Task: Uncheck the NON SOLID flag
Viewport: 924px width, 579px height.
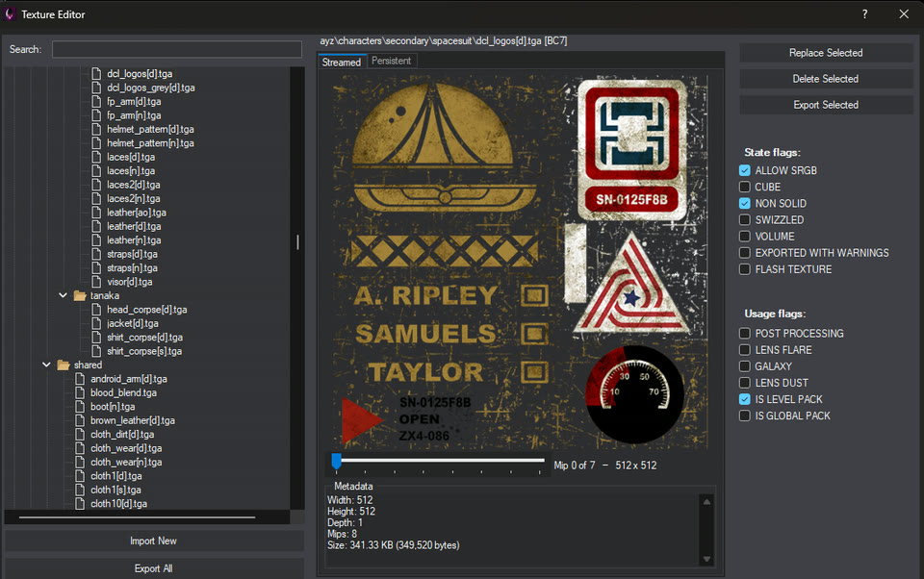Action: (745, 203)
